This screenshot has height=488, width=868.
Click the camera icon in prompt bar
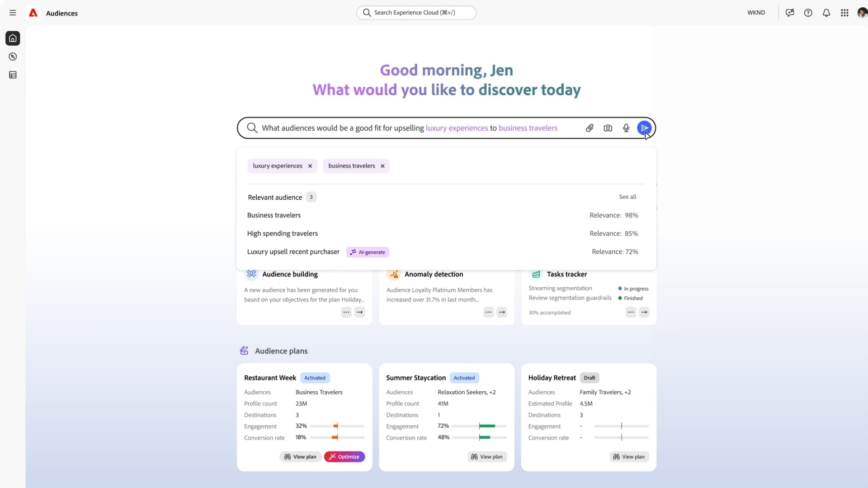(x=608, y=128)
